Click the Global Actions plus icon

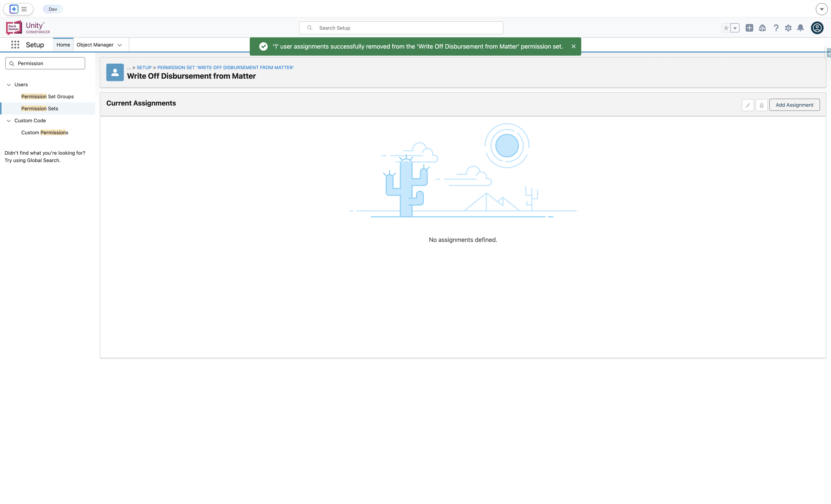749,28
